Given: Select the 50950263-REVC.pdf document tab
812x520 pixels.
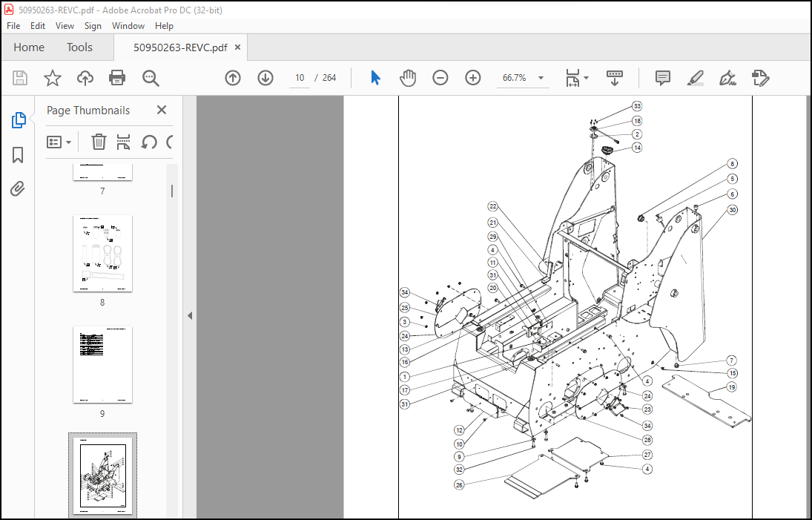Looking at the screenshot, I should [x=180, y=47].
